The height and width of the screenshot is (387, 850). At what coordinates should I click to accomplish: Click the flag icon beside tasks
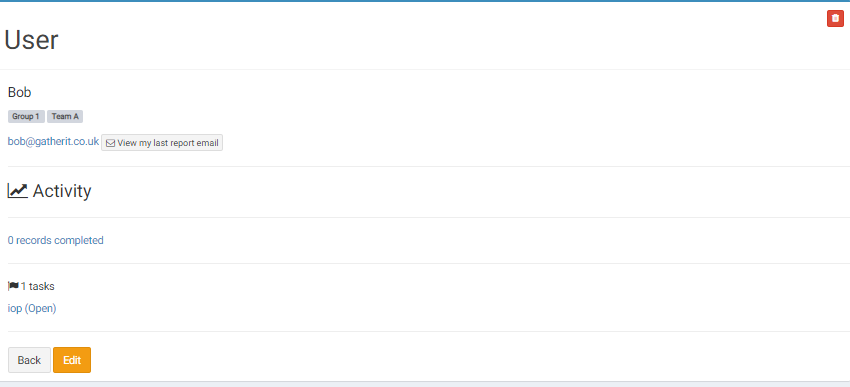click(14, 286)
